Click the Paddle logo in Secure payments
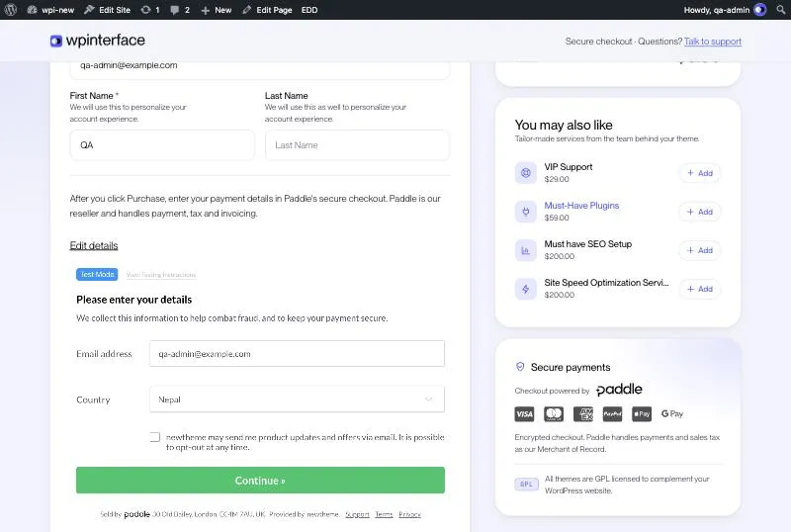The image size is (791, 532). (x=619, y=390)
